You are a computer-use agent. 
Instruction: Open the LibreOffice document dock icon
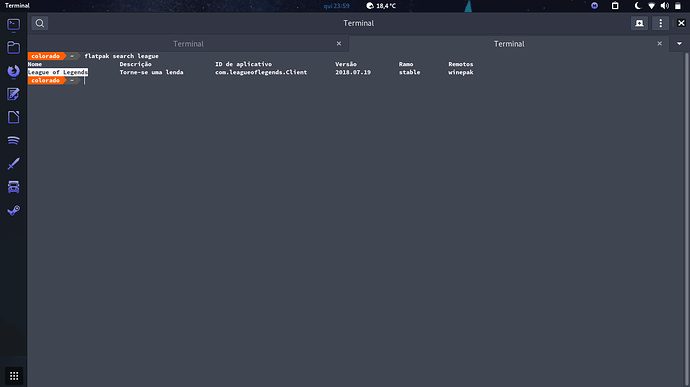click(x=14, y=117)
